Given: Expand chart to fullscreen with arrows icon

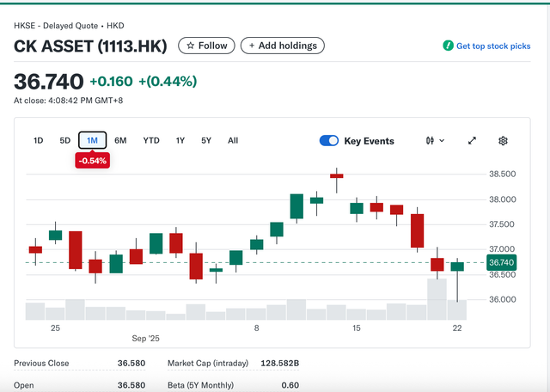Looking at the screenshot, I should (472, 141).
